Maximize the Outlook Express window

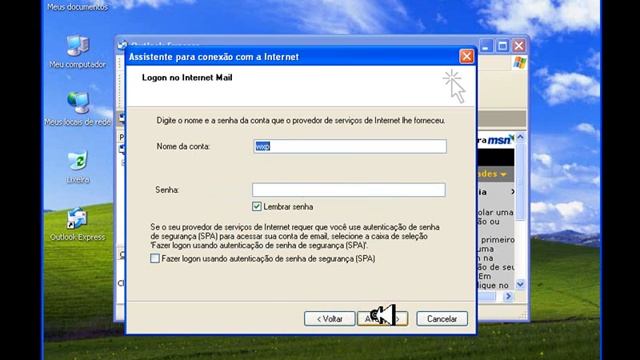(502, 46)
